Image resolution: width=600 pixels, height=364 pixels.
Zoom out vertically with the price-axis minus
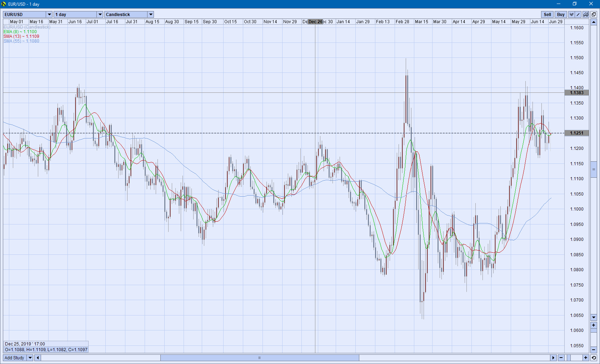(594, 350)
